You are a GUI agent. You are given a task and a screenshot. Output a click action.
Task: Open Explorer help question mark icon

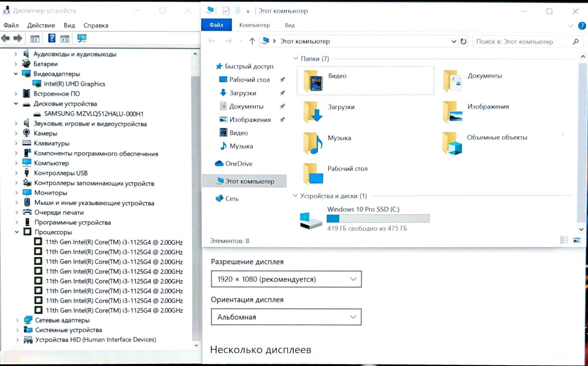[582, 26]
